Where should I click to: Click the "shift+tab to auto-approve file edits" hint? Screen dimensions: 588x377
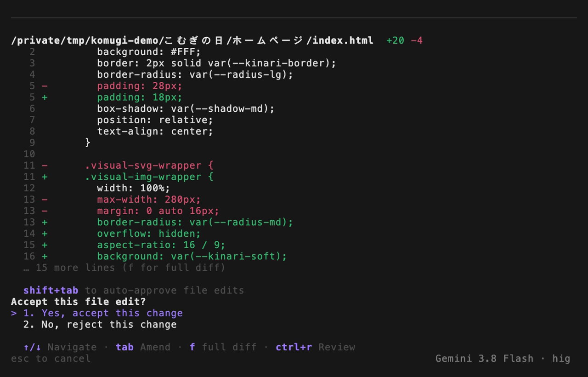[134, 291]
